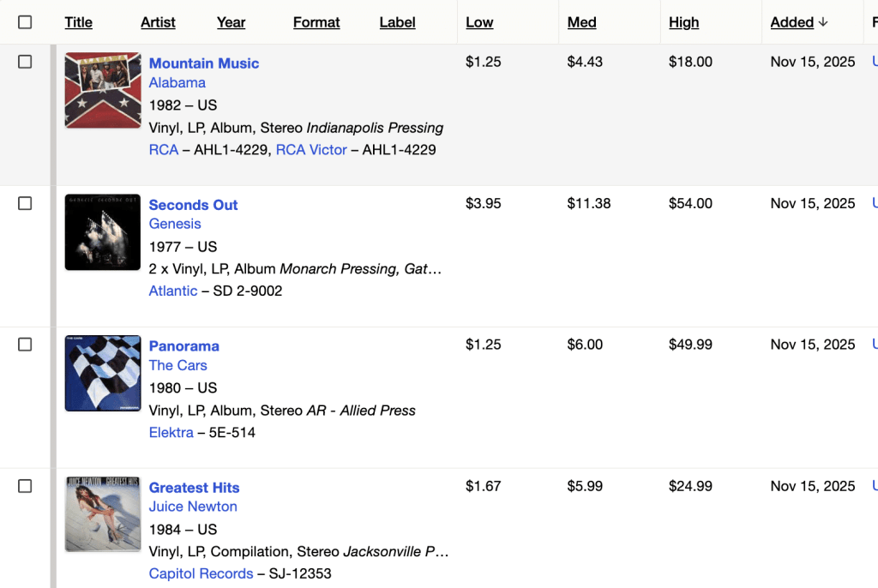Click the Added column sort arrow
878x588 pixels.
(x=824, y=22)
